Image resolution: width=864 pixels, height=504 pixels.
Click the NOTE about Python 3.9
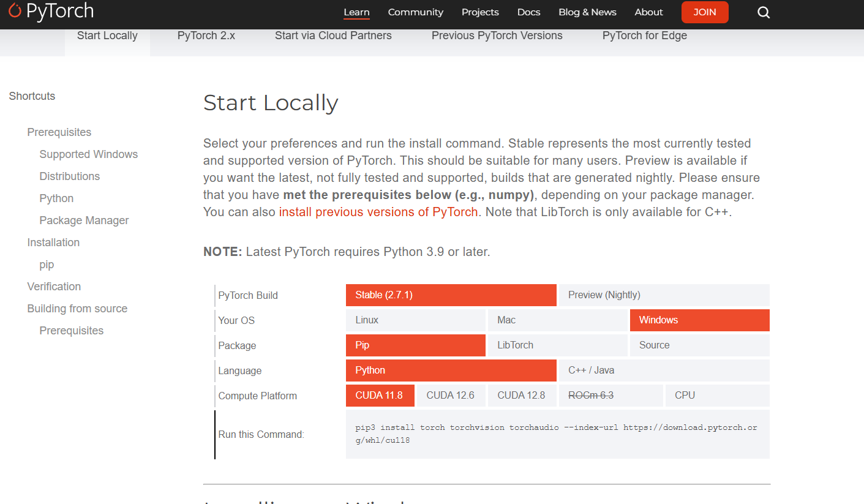point(347,252)
